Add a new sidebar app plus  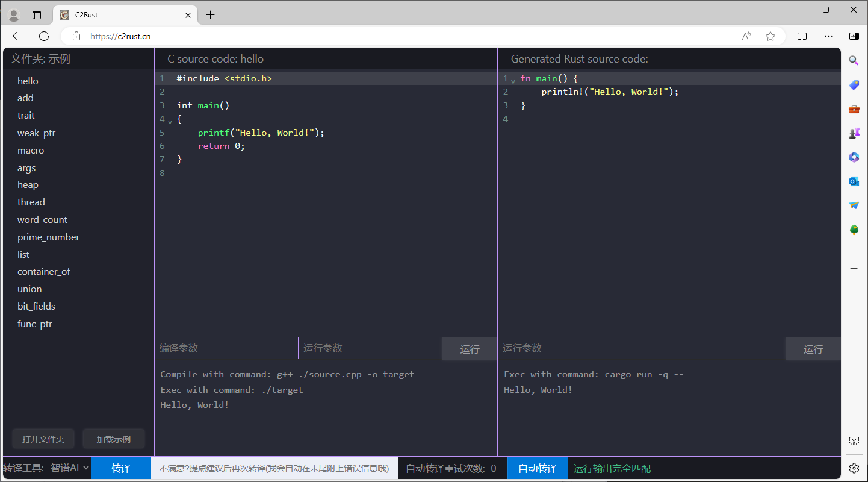[854, 268]
